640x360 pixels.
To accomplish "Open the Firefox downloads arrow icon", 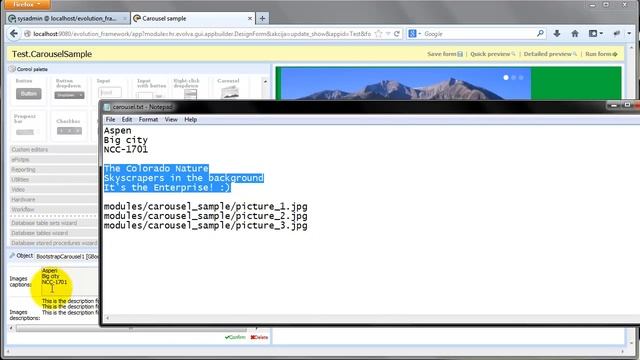I will (556, 34).
